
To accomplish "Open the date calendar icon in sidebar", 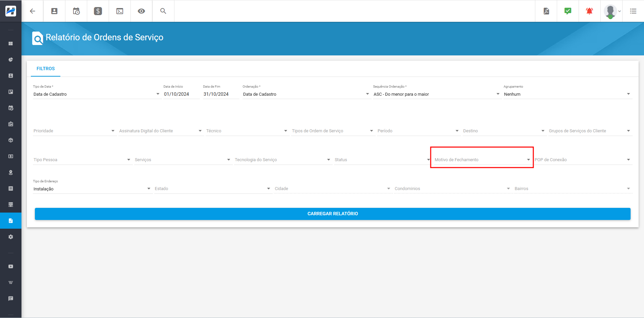I will (x=11, y=124).
